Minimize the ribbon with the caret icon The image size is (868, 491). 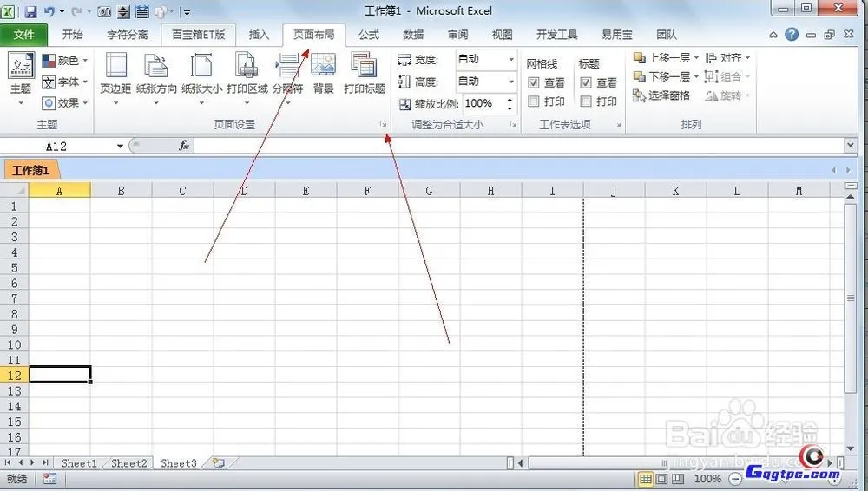(x=773, y=35)
